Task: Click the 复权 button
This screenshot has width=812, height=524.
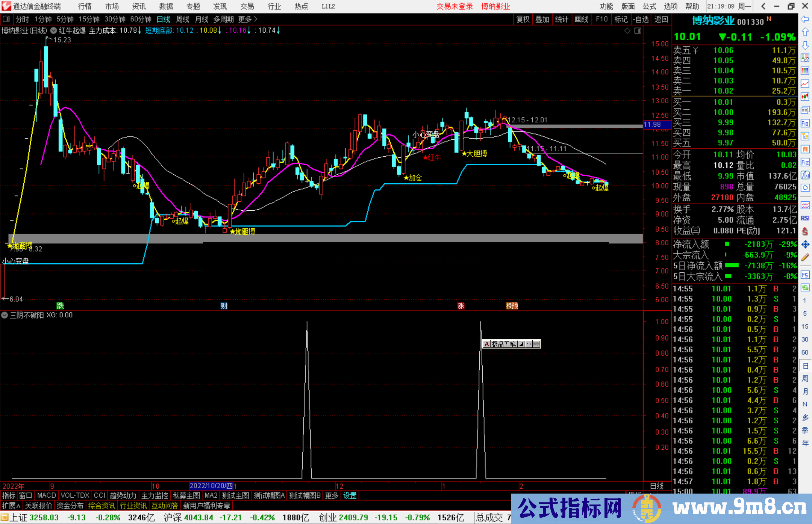Action: coord(523,19)
